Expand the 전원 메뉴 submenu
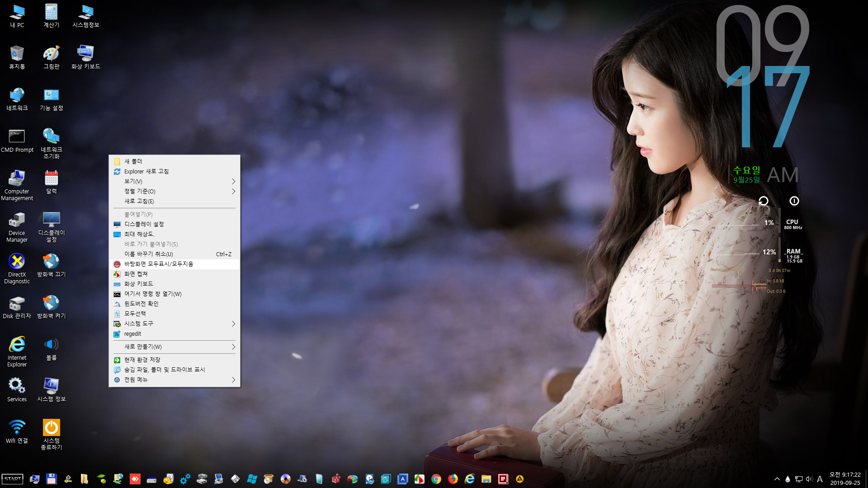 (175, 380)
